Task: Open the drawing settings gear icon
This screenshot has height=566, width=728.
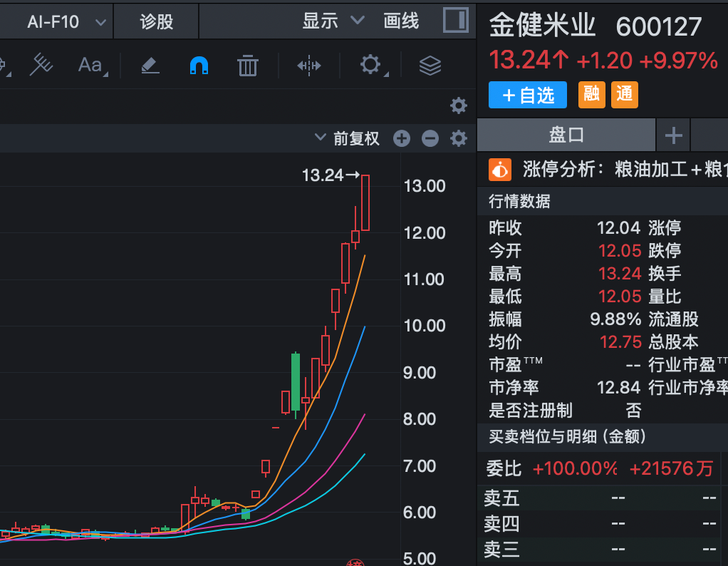Action: tap(371, 65)
